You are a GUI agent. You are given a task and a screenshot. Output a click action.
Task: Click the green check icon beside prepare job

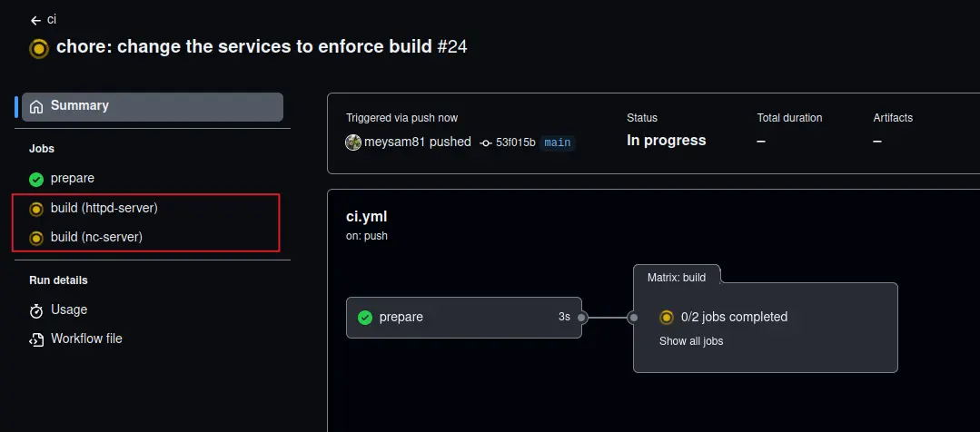click(36, 179)
